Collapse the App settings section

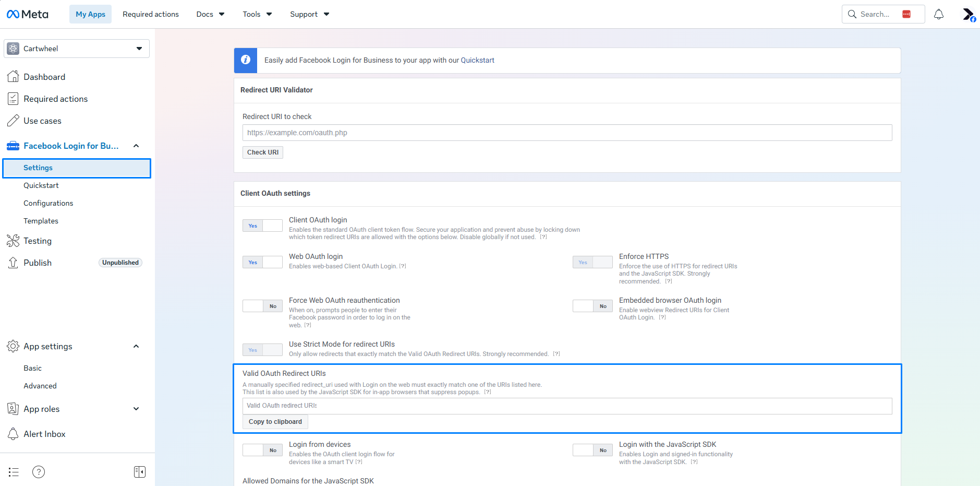pyautogui.click(x=136, y=346)
